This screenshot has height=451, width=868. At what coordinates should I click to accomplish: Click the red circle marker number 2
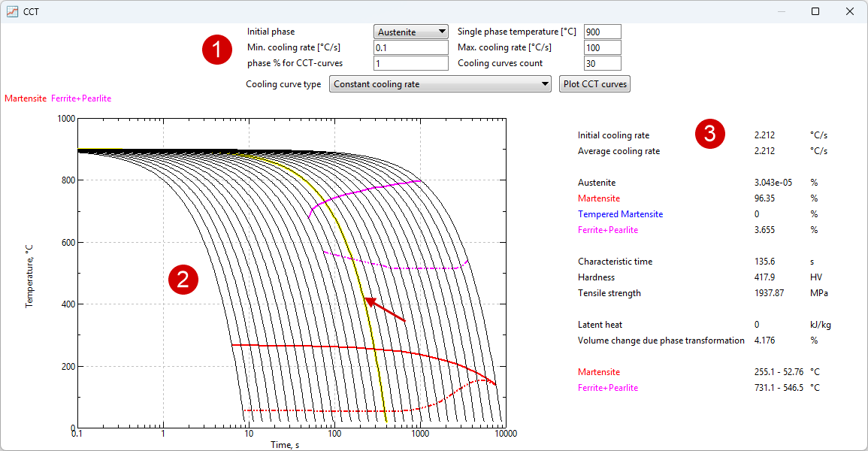pos(183,280)
